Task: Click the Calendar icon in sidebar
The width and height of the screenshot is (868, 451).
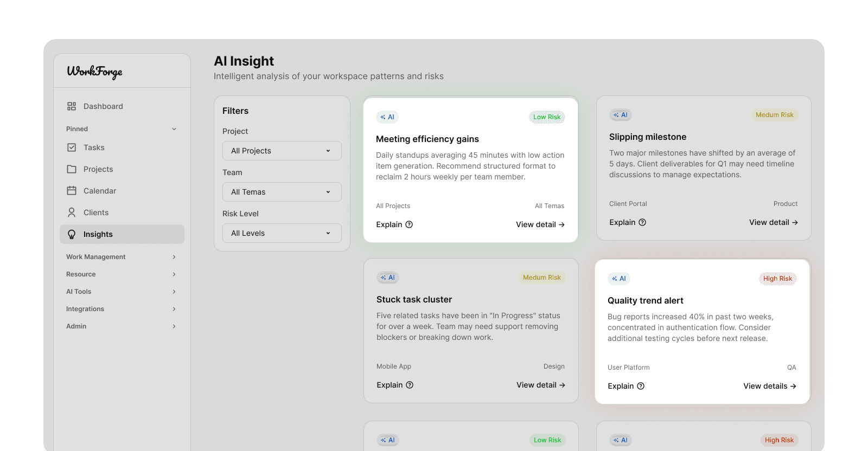Action: point(72,191)
